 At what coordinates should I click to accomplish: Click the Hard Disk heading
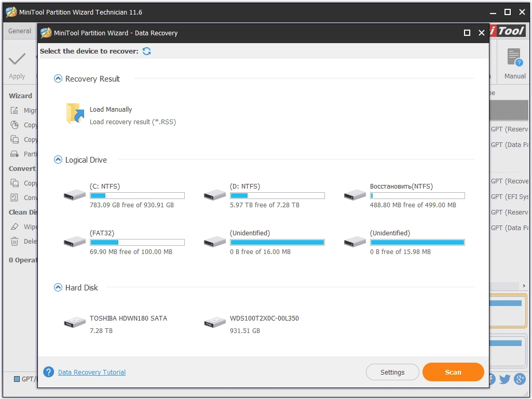point(81,288)
